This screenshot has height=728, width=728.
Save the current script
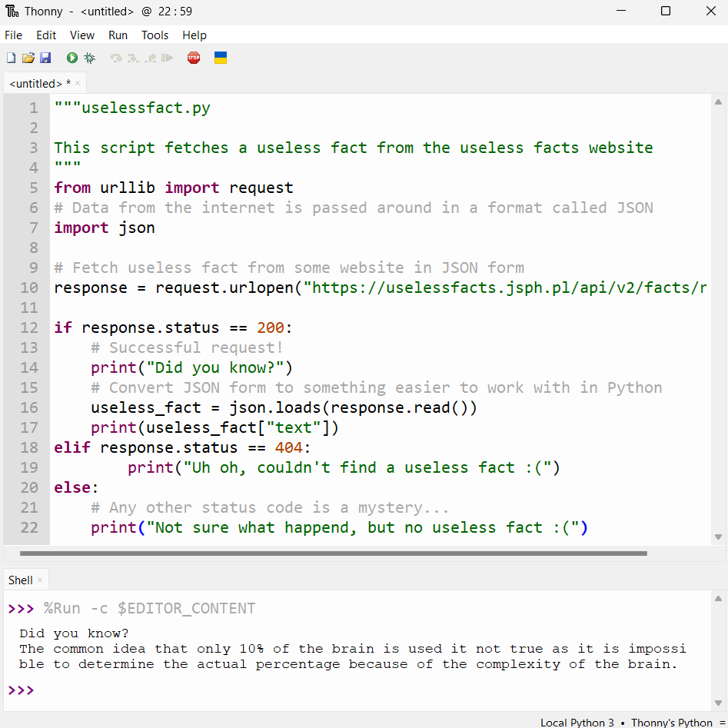pyautogui.click(x=46, y=58)
